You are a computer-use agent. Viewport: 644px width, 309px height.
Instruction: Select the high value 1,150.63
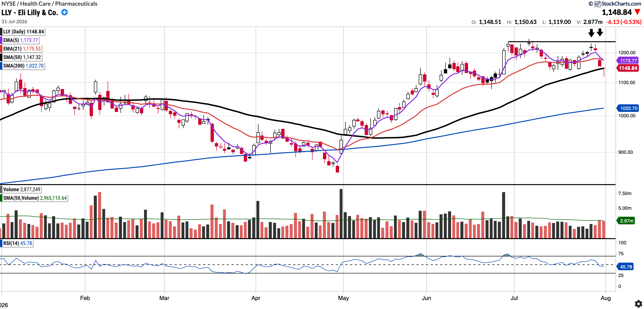pyautogui.click(x=525, y=22)
